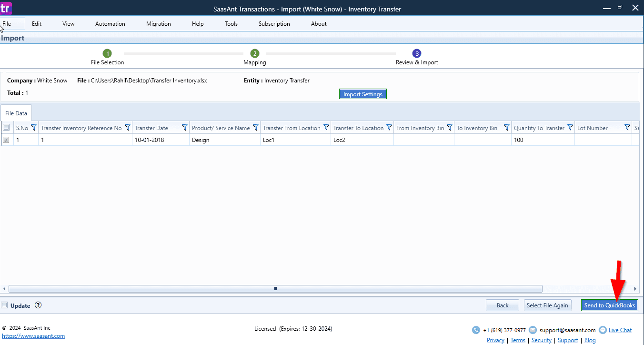Open the Security link

541,340
